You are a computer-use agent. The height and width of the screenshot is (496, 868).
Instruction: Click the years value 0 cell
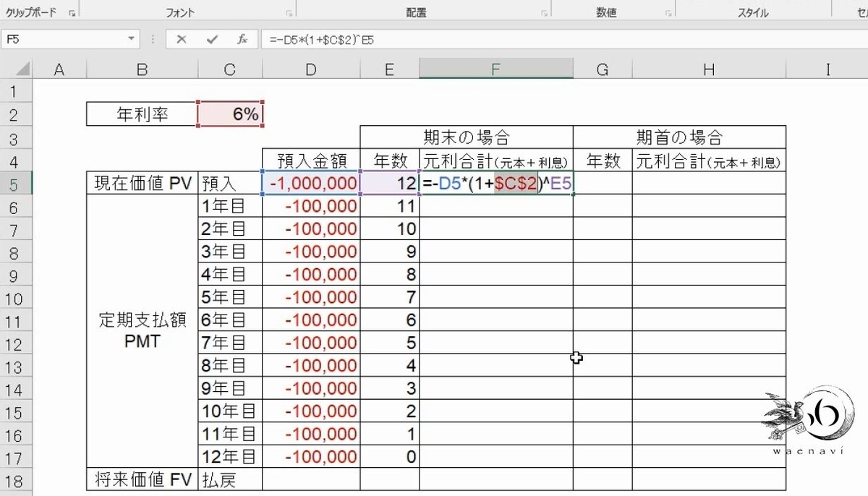click(x=390, y=457)
